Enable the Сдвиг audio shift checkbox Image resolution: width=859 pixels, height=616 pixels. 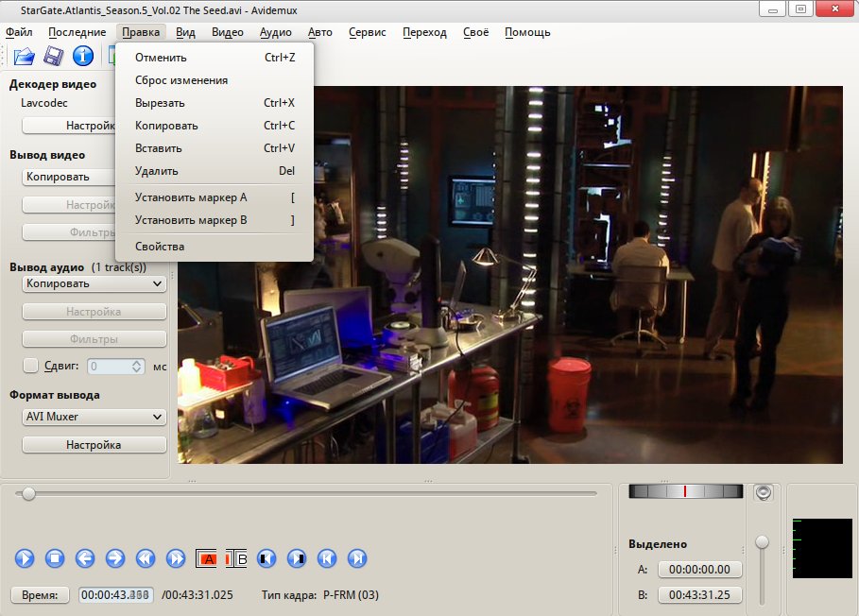[x=30, y=366]
